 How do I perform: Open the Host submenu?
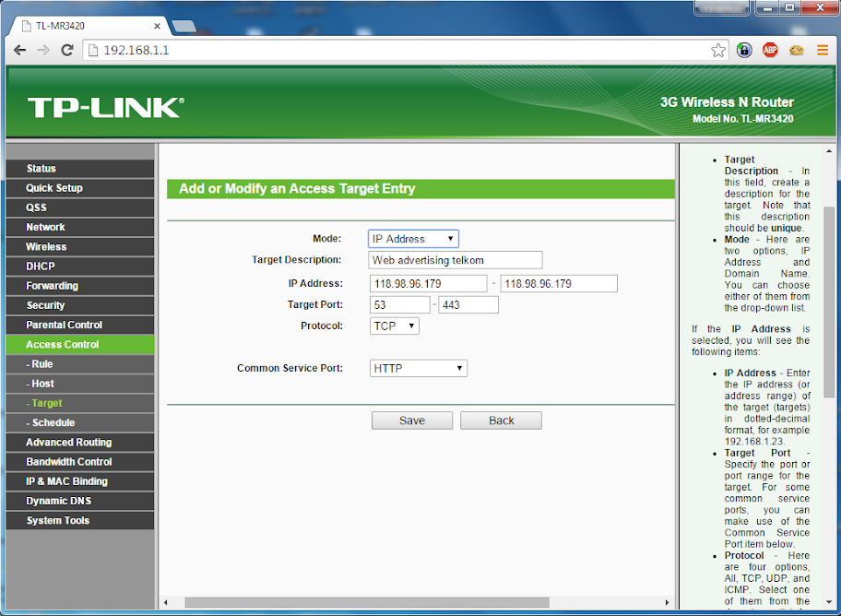coord(80,384)
